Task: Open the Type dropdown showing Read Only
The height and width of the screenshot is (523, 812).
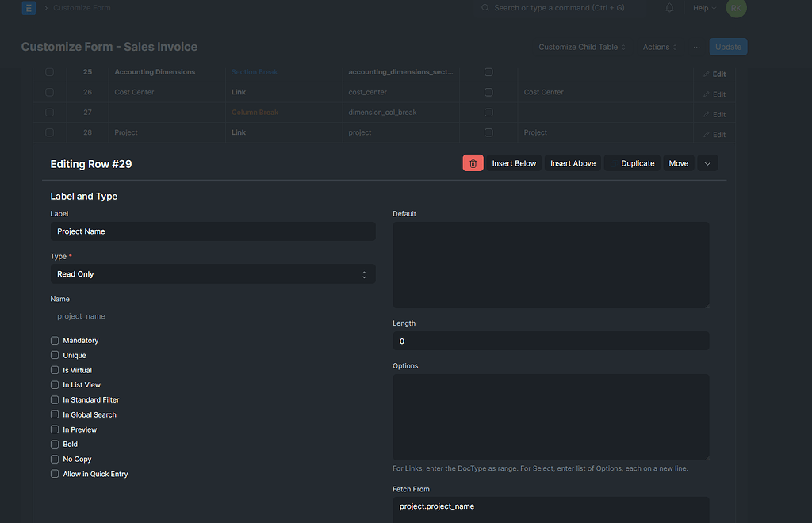Action: (x=213, y=273)
